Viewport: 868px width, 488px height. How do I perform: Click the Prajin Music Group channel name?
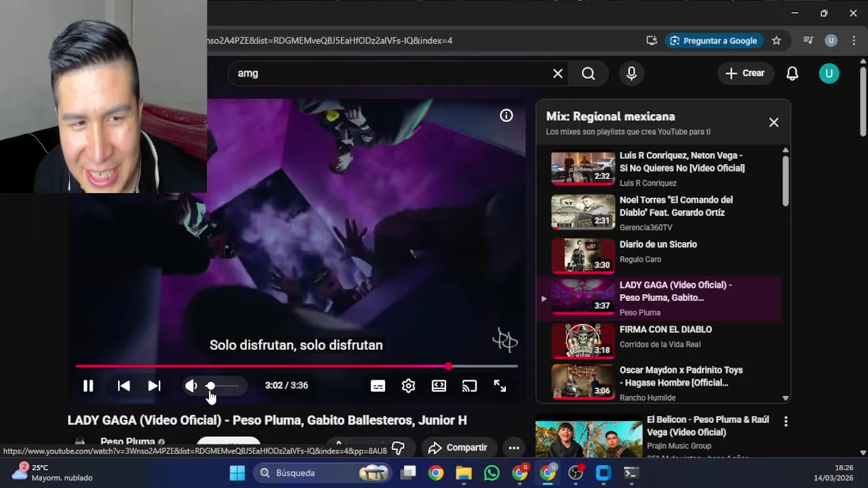pos(679,446)
